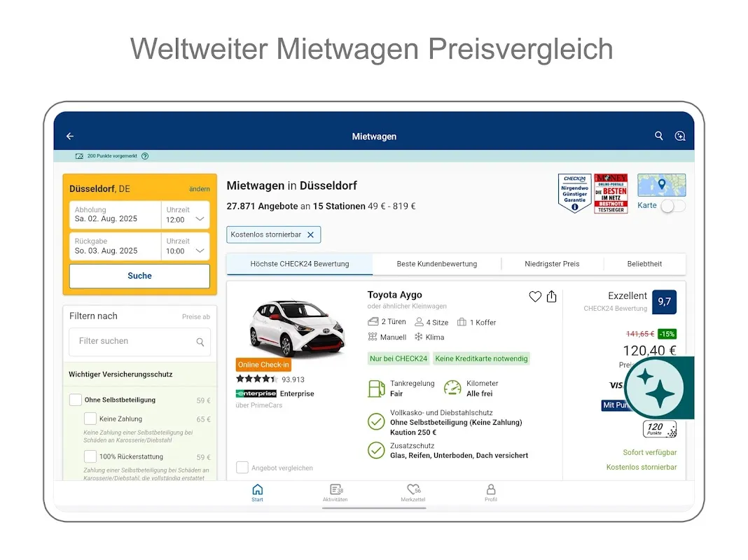Click über PrimeCars text

(259, 405)
